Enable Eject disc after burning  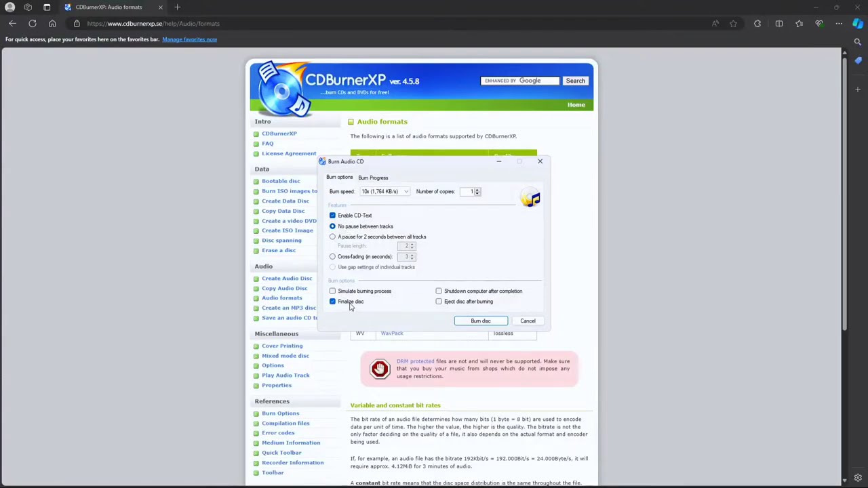(x=439, y=302)
